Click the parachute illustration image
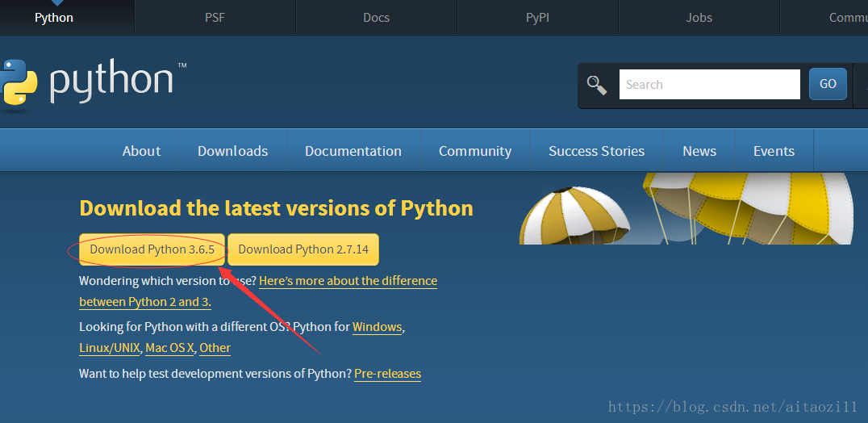This screenshot has width=868, height=423. pos(686,208)
